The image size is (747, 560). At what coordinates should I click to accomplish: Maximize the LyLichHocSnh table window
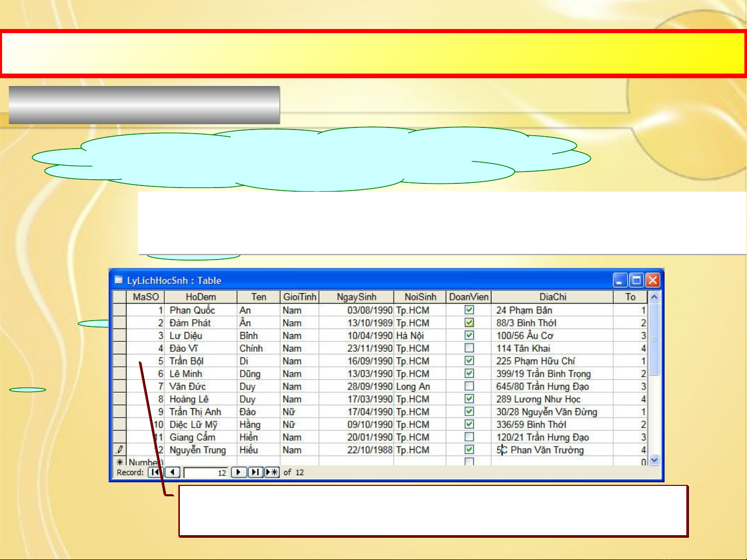coord(637,281)
